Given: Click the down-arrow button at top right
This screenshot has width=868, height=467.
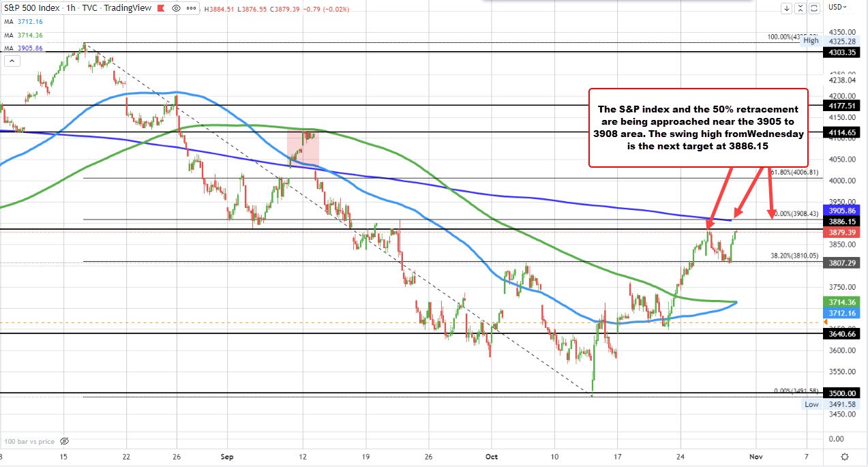Looking at the screenshot, I should [x=787, y=8].
